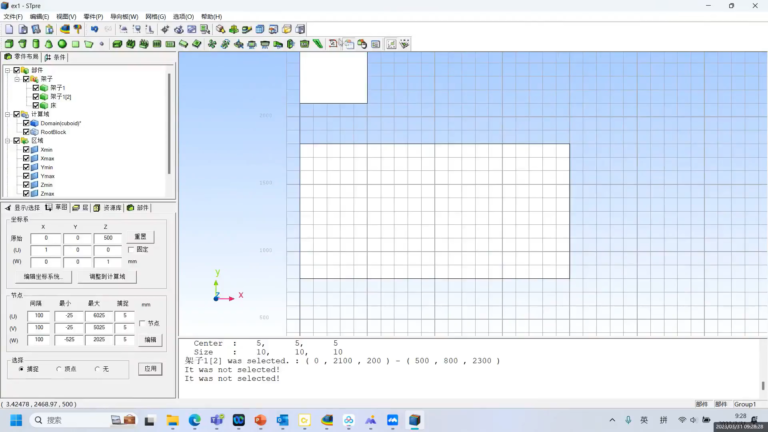The image size is (768, 432).
Task: Click the green fan part icon
Action: pyautogui.click(x=212, y=44)
